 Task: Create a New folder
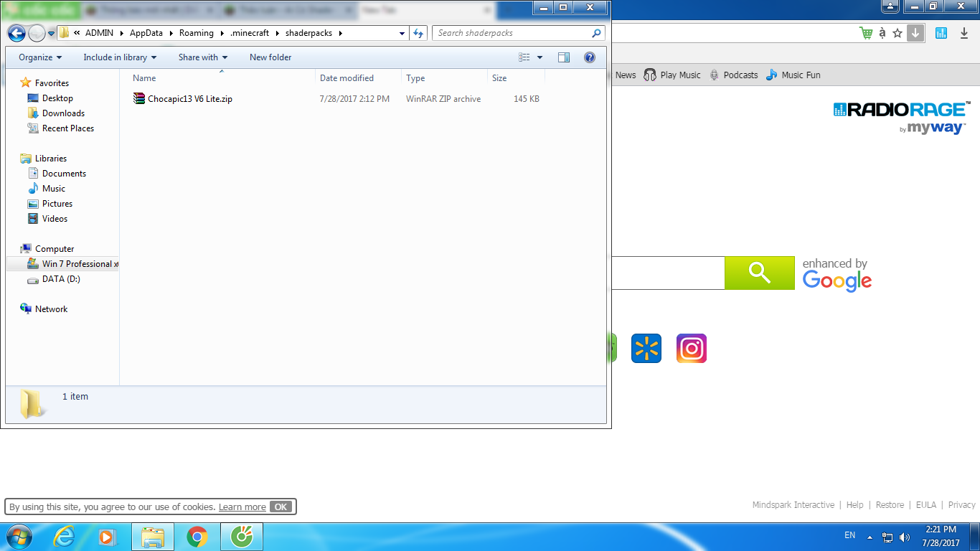(x=270, y=57)
